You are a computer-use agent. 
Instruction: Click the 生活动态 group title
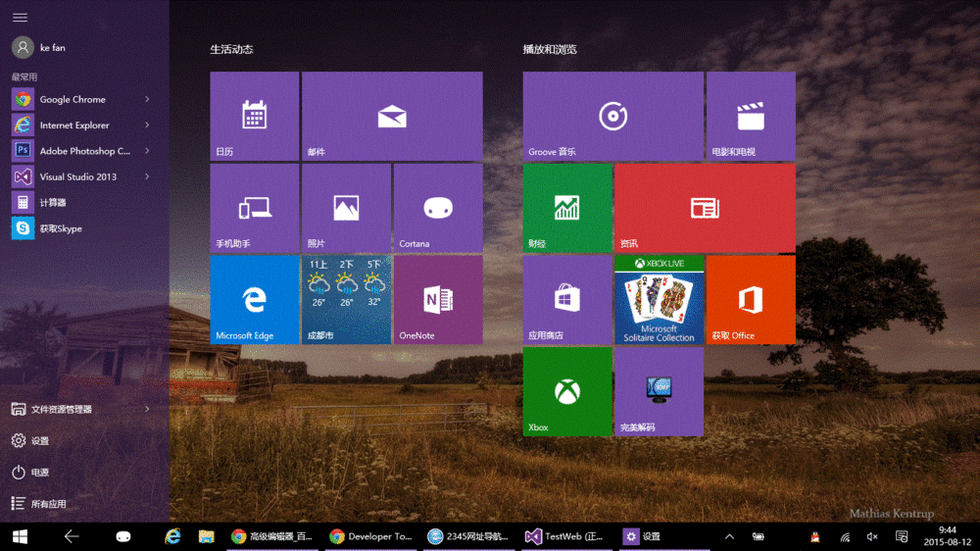231,49
